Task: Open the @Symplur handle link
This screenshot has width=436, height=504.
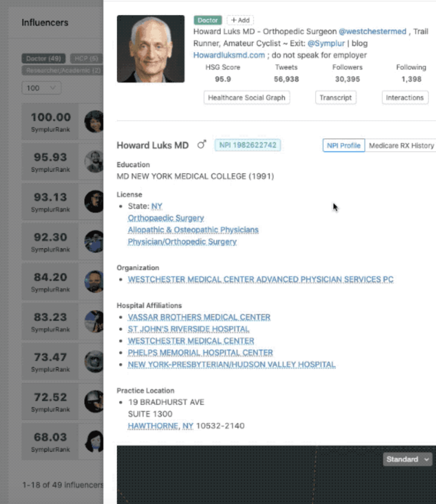Action: coord(326,43)
